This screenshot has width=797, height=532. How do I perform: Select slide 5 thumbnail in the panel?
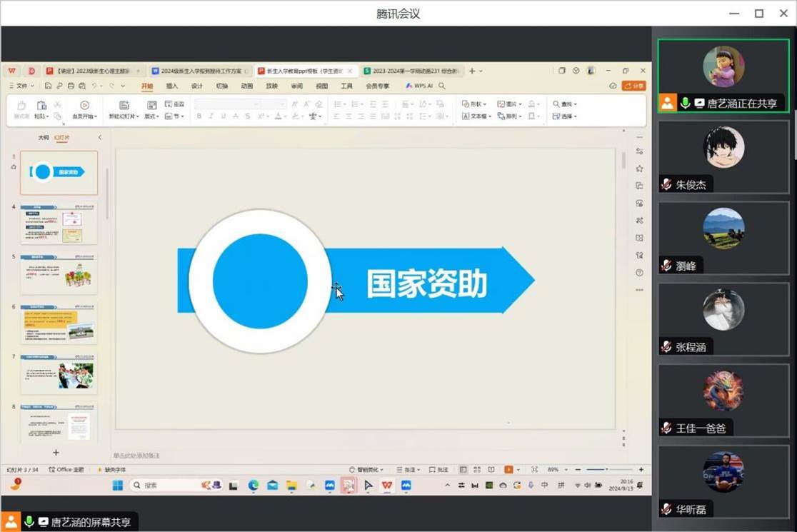click(x=59, y=274)
